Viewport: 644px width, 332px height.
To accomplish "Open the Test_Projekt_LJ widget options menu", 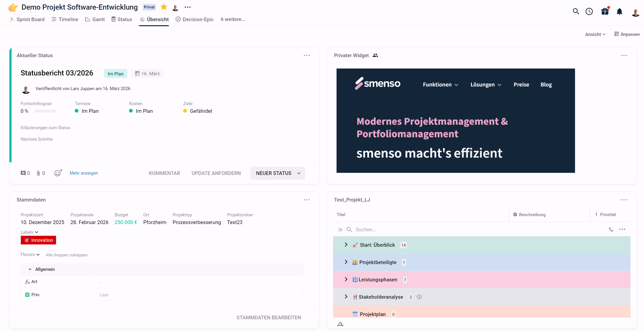I will [x=624, y=200].
